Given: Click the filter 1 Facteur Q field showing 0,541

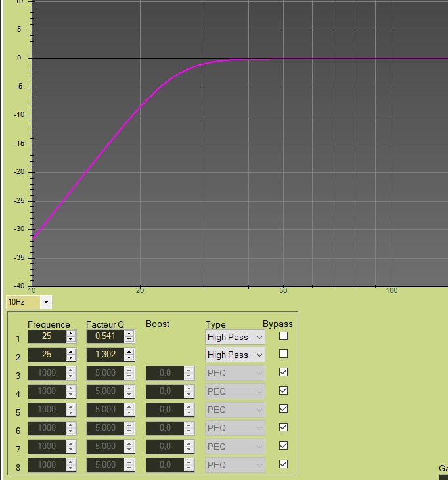Looking at the screenshot, I should [105, 337].
